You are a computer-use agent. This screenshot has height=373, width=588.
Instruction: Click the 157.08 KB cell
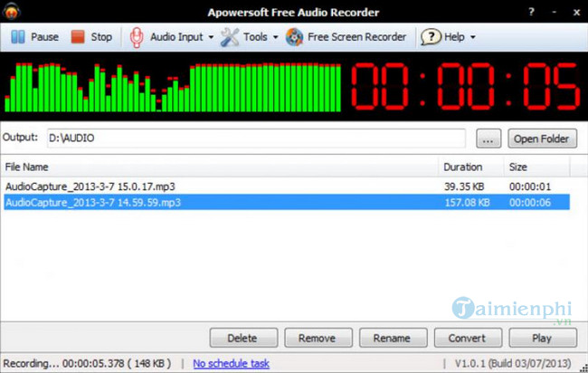468,203
